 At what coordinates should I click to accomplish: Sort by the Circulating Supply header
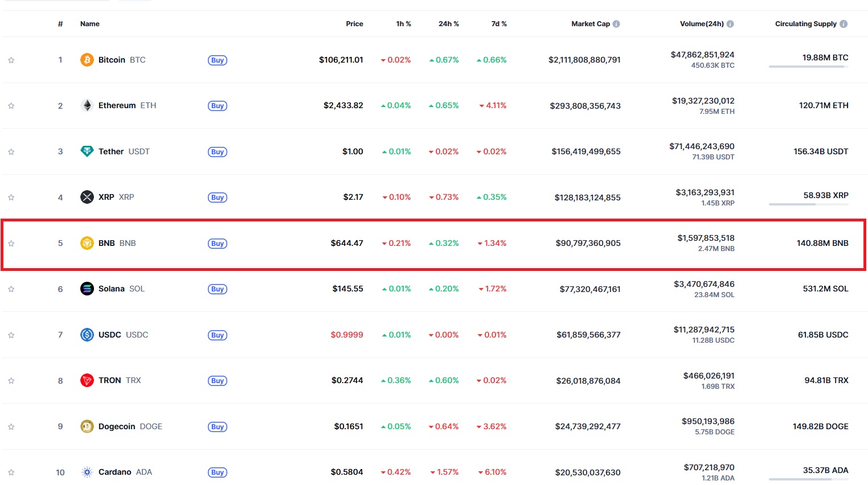806,24
